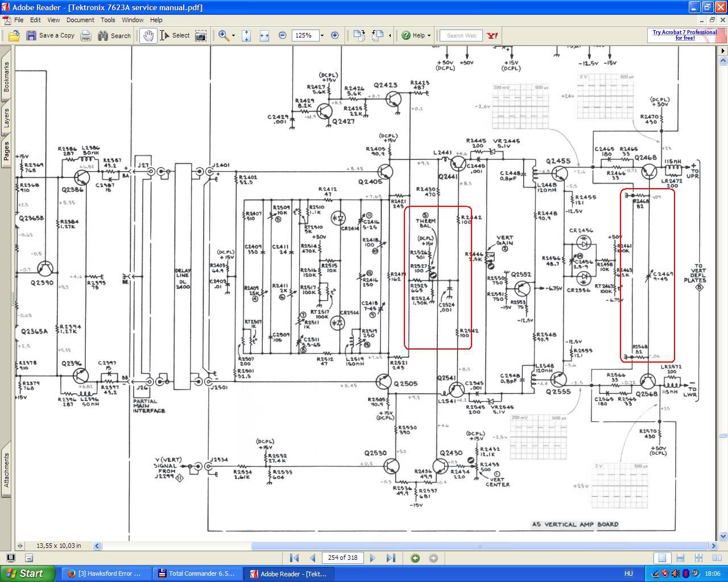Go to the next page
The height and width of the screenshot is (582, 728).
click(x=373, y=558)
